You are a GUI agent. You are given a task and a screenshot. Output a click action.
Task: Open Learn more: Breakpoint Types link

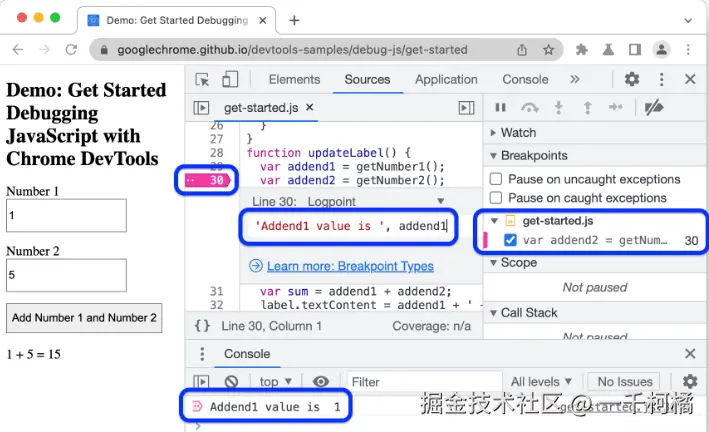[350, 266]
